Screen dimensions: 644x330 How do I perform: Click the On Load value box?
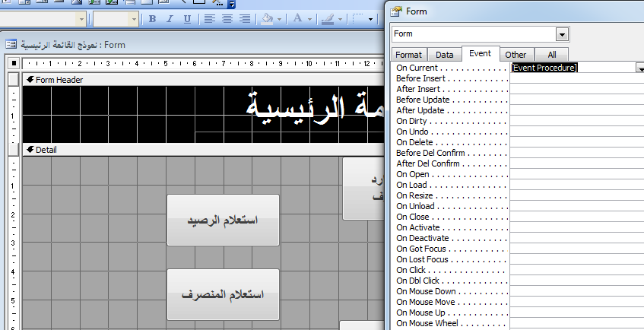[576, 185]
